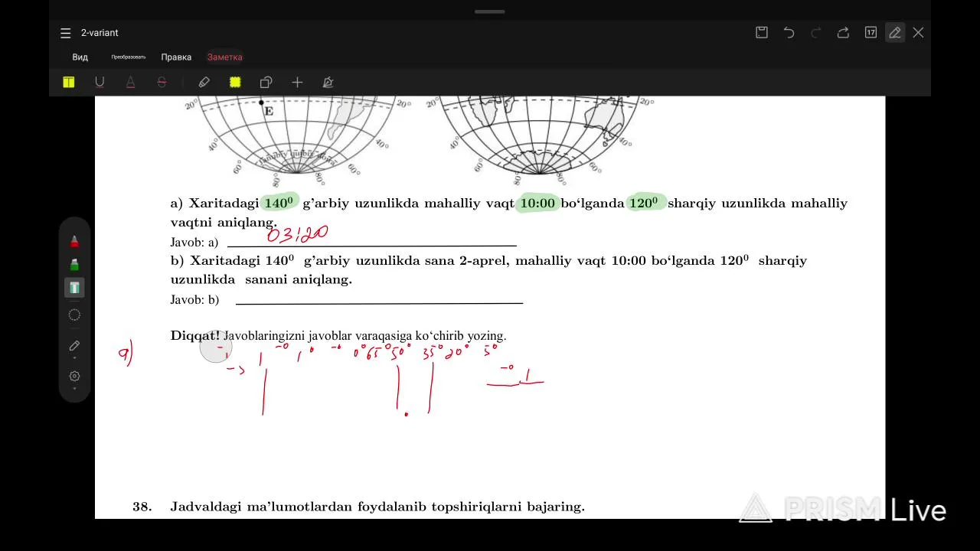Select the eraser tool in side palette

pyautogui.click(x=74, y=346)
